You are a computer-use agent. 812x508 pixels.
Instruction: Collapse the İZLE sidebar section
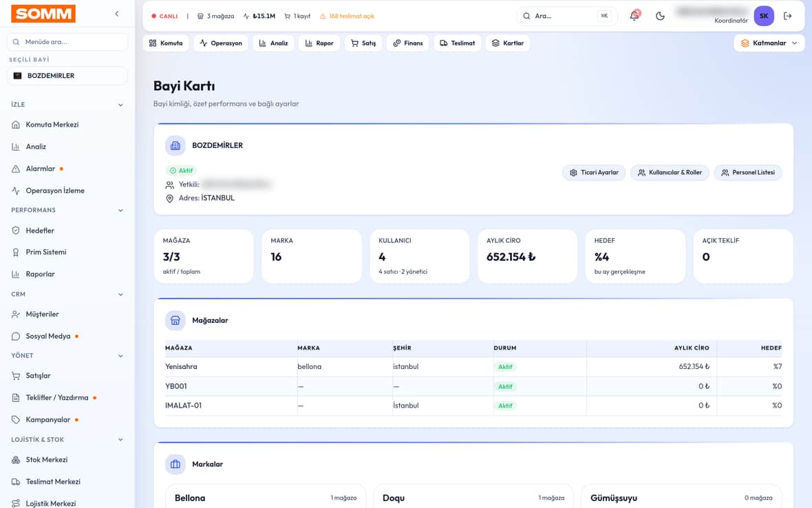67,105
